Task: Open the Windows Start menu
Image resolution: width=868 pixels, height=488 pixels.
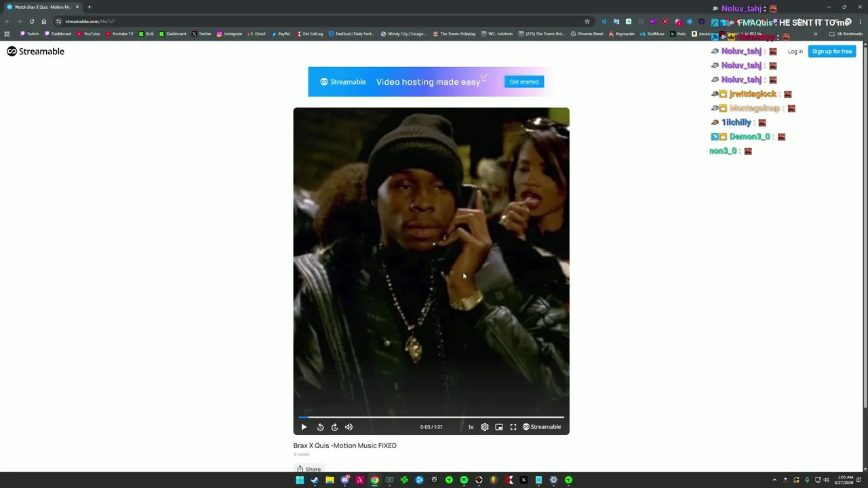Action: (x=300, y=480)
